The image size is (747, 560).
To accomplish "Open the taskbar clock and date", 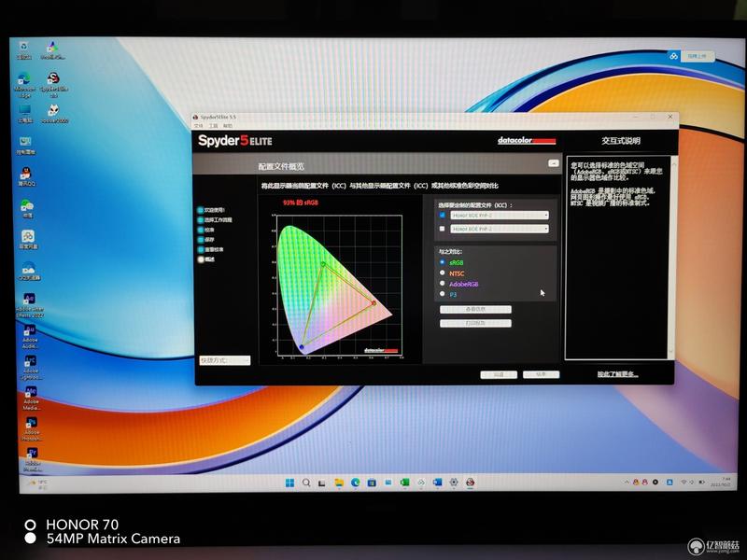I will 722,482.
